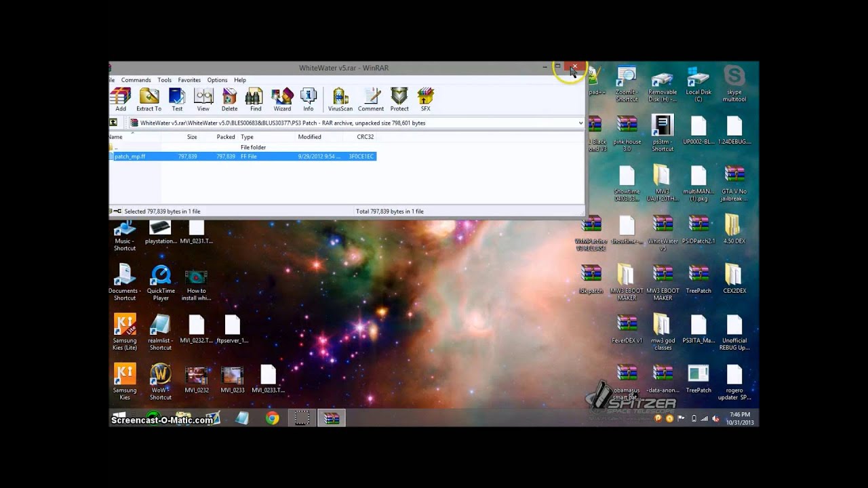Image resolution: width=868 pixels, height=488 pixels.
Task: Select the realmlist Shortcut icon
Action: pyautogui.click(x=161, y=332)
